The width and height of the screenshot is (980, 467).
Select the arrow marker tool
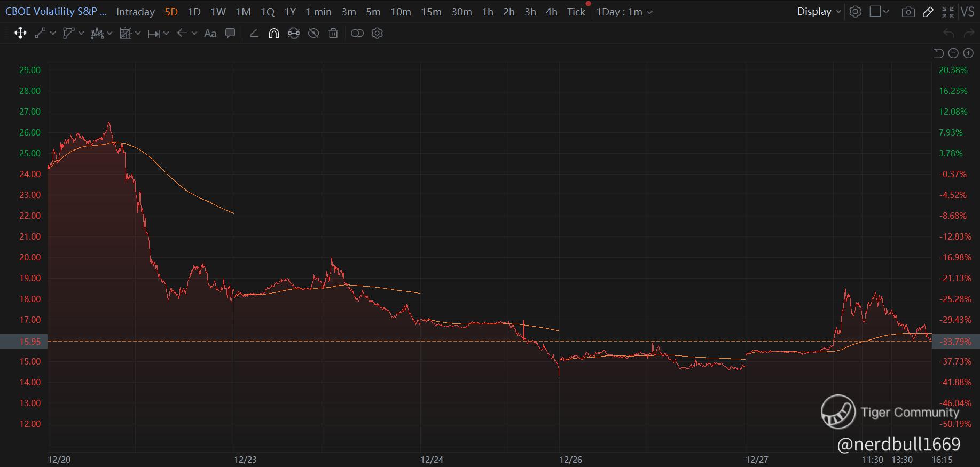pyautogui.click(x=182, y=33)
